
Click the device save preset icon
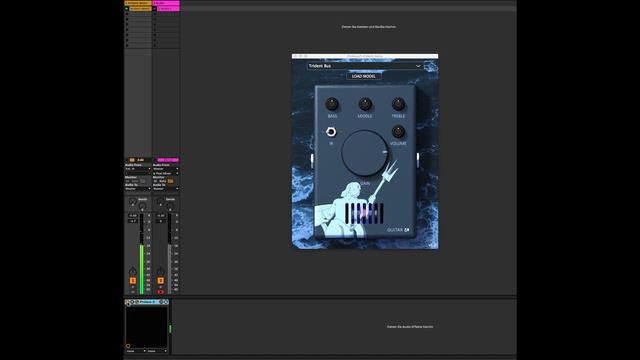[x=166, y=302]
